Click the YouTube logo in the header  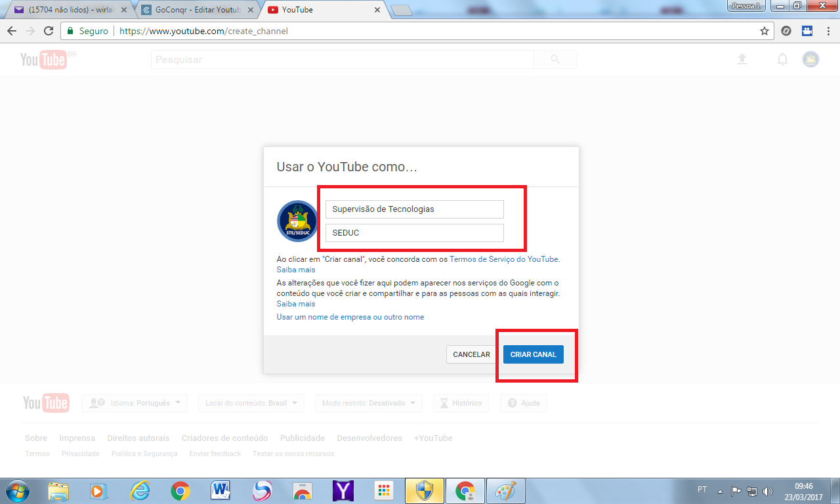point(44,60)
